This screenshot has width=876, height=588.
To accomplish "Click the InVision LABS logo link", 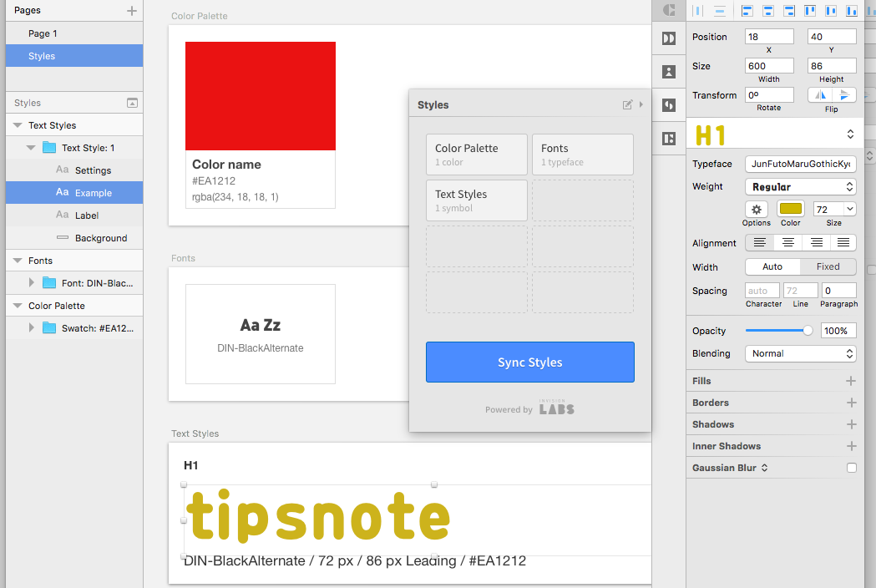I will click(x=557, y=408).
